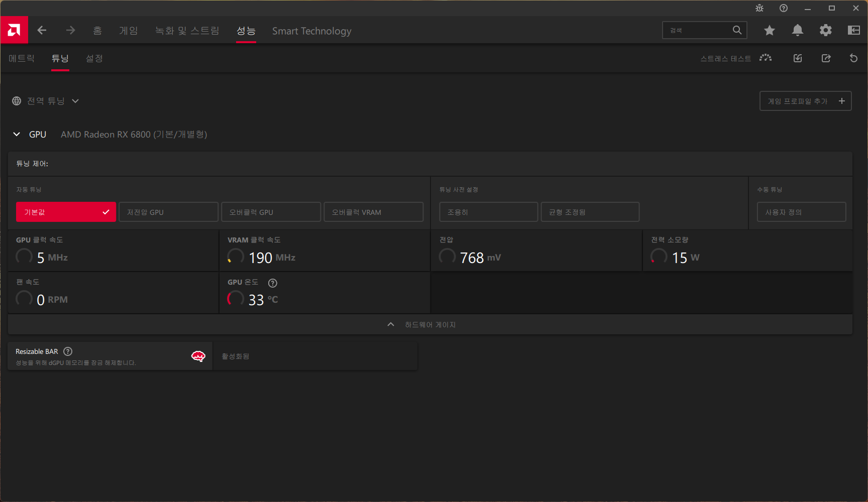Click the import profile icon
Viewport: 868px width, 502px height.
(798, 58)
